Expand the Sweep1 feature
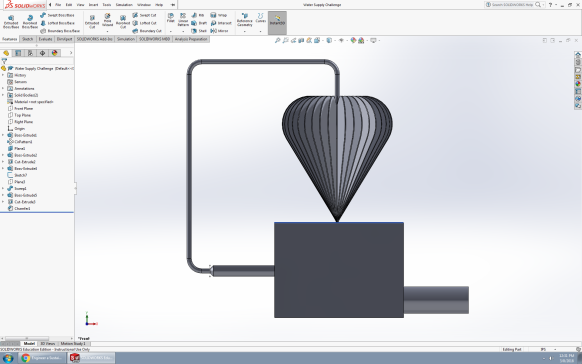The image size is (582, 364). click(3, 188)
